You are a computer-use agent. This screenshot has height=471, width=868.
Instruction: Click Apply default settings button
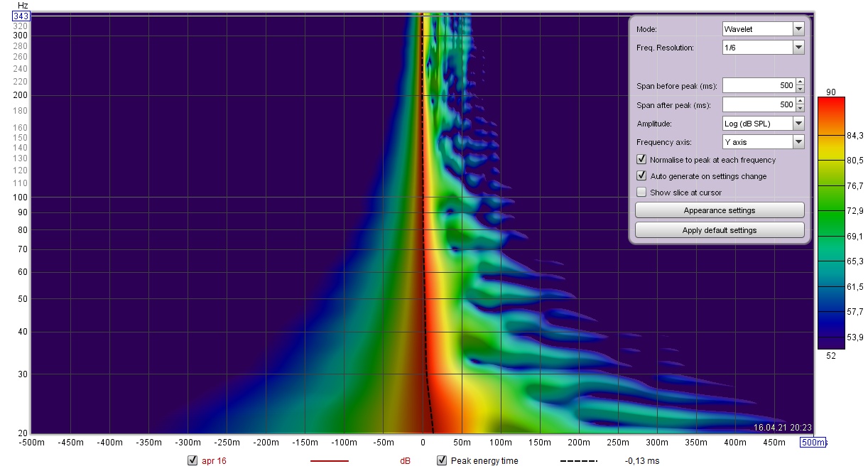tap(720, 230)
